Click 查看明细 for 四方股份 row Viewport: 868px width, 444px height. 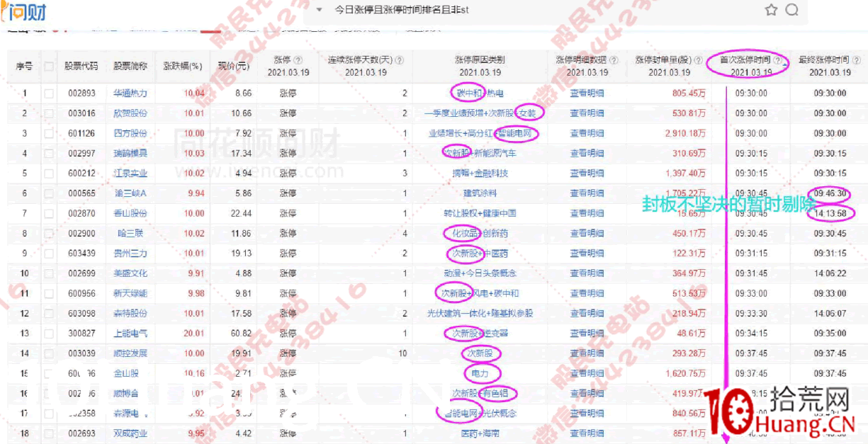587,133
